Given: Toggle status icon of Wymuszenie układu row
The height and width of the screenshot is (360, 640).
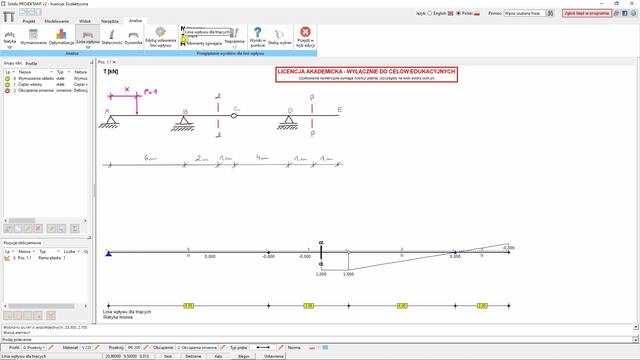Looking at the screenshot, I should pyautogui.click(x=7, y=78).
